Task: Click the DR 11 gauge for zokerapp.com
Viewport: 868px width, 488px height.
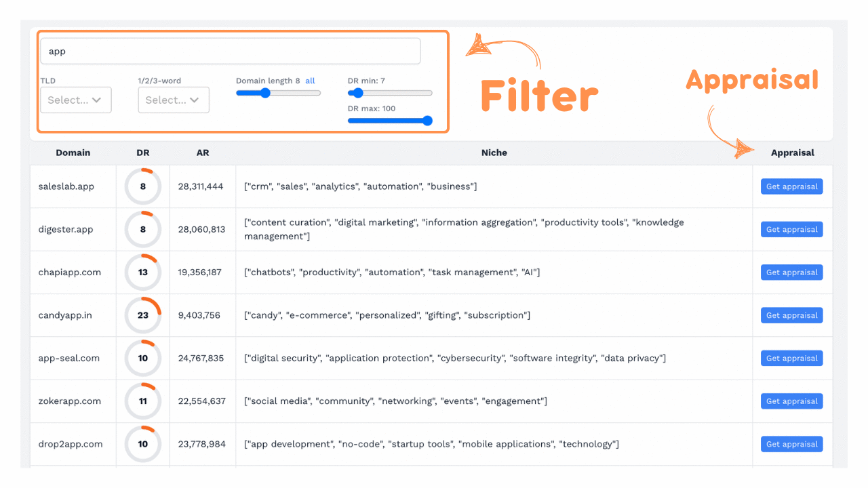Action: coord(143,401)
